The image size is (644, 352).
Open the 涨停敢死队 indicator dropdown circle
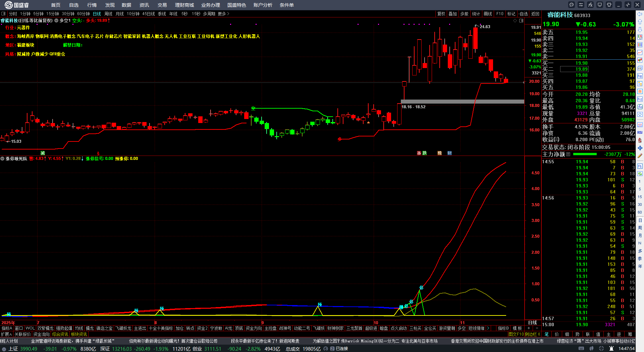2,159
